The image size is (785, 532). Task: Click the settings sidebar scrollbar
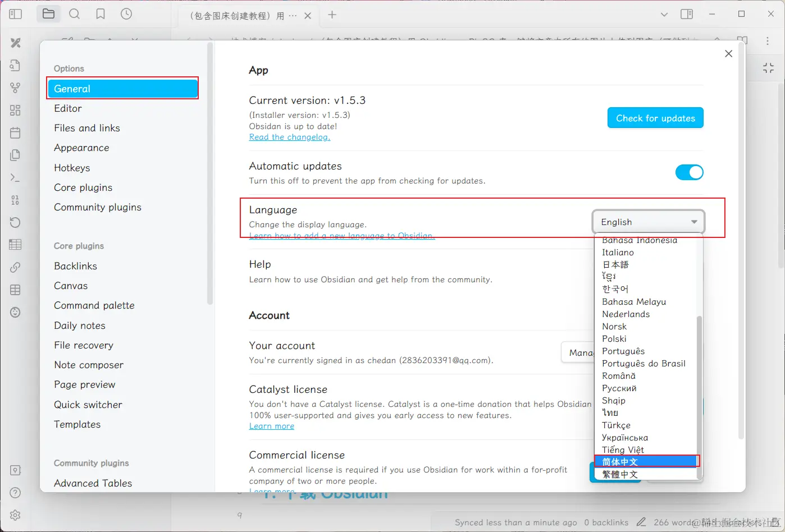click(210, 174)
